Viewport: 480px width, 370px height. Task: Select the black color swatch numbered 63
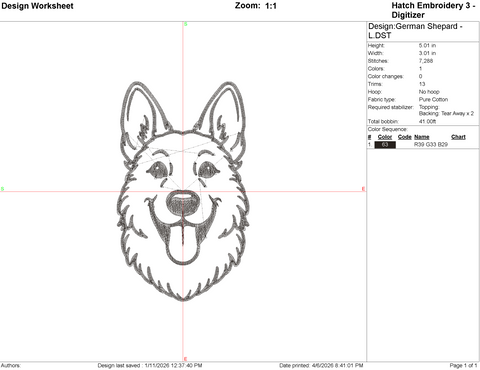[x=385, y=145]
